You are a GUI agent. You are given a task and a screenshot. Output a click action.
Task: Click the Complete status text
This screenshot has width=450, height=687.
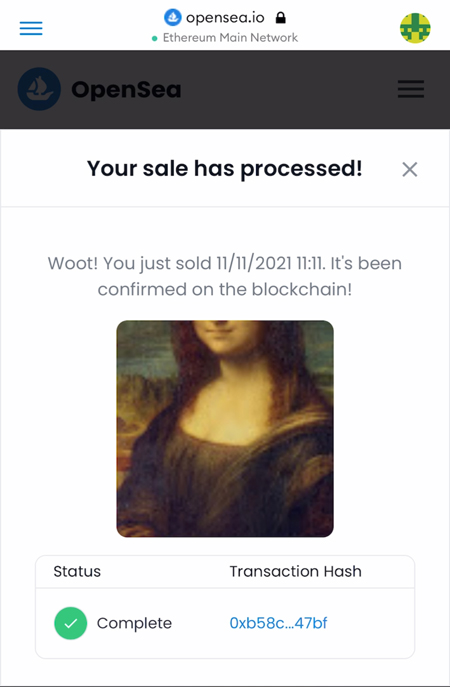134,623
